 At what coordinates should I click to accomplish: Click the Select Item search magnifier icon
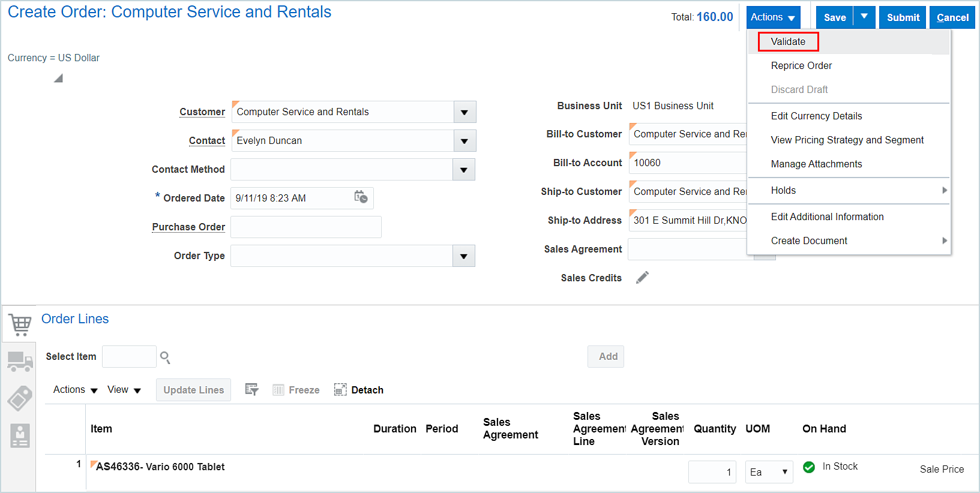(165, 357)
